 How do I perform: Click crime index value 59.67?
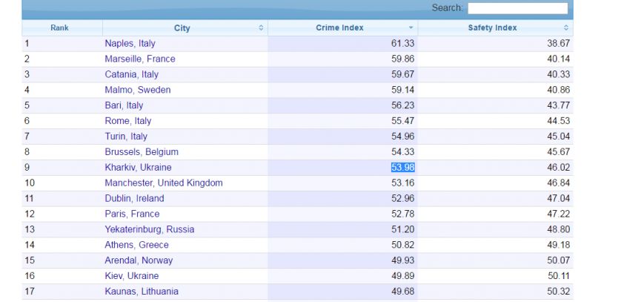point(403,74)
